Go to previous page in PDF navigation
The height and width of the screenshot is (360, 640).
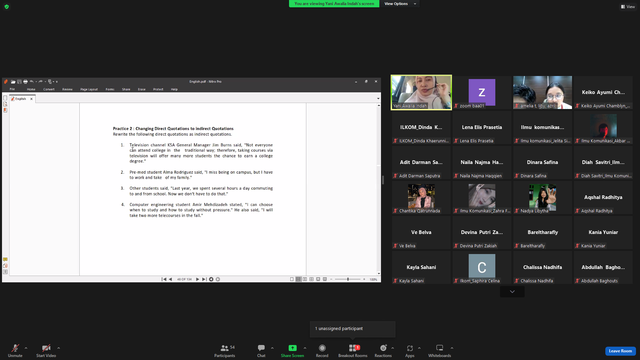[170, 279]
